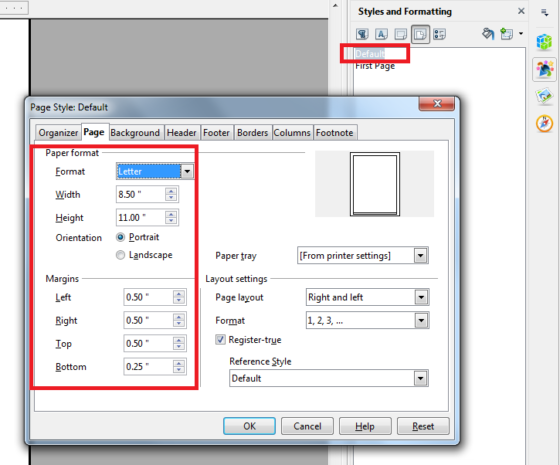This screenshot has width=560, height=465.
Task: Decrease the Height value with down arrow
Action: click(x=171, y=221)
